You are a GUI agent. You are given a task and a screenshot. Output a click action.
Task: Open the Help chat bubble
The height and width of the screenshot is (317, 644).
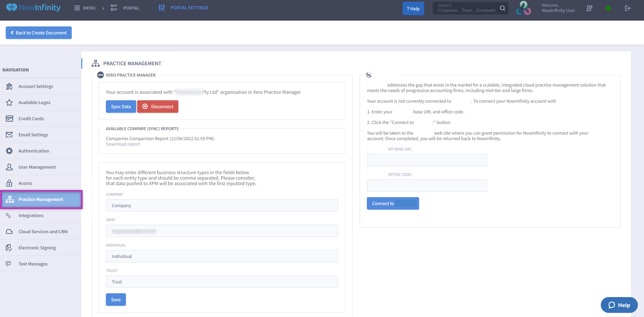click(619, 305)
